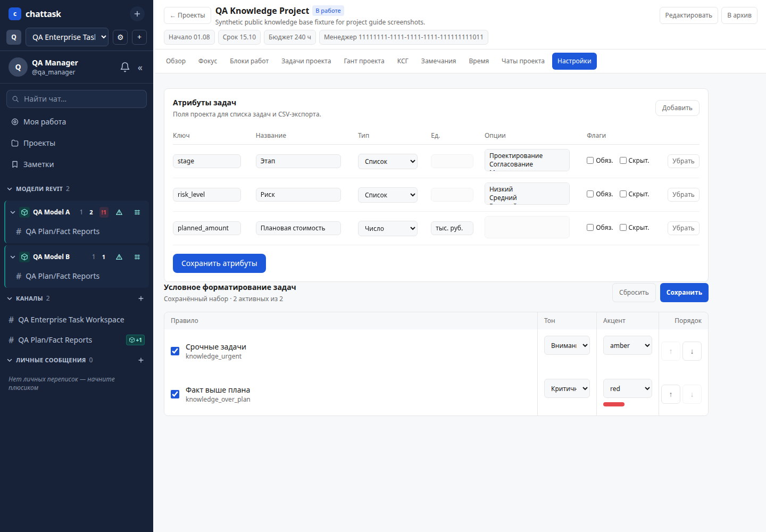Click the Редактировать button
The height and width of the screenshot is (532, 766).
[x=688, y=15]
